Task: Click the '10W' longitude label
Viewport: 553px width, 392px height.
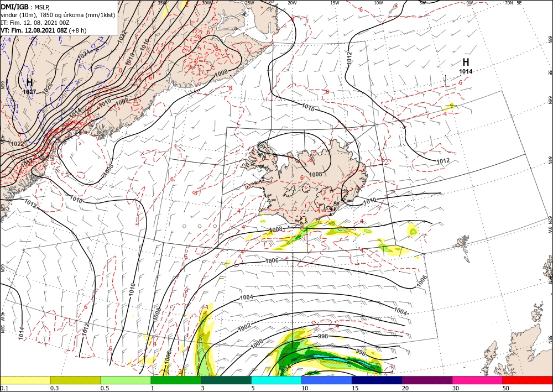Action: 378,3
